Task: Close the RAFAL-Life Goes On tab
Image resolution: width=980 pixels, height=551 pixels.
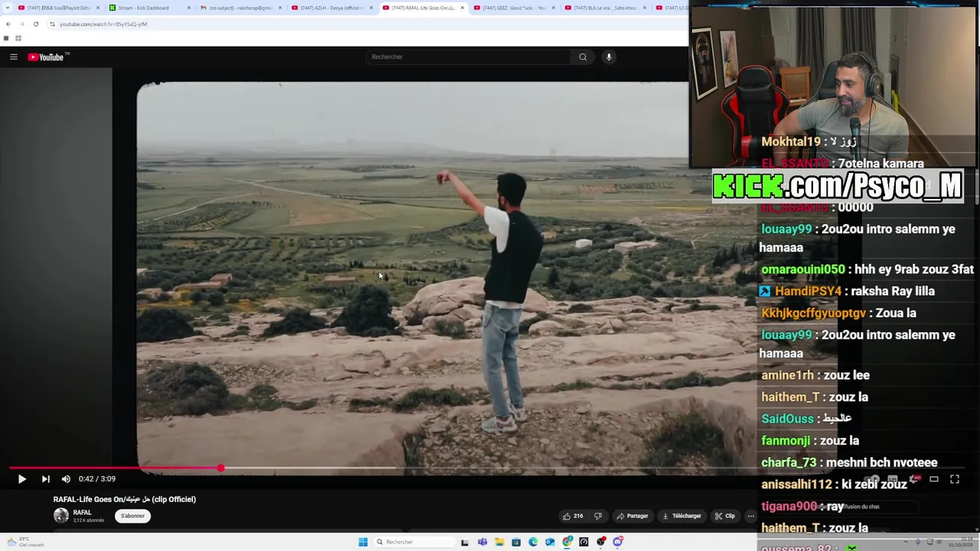Action: 462,8
